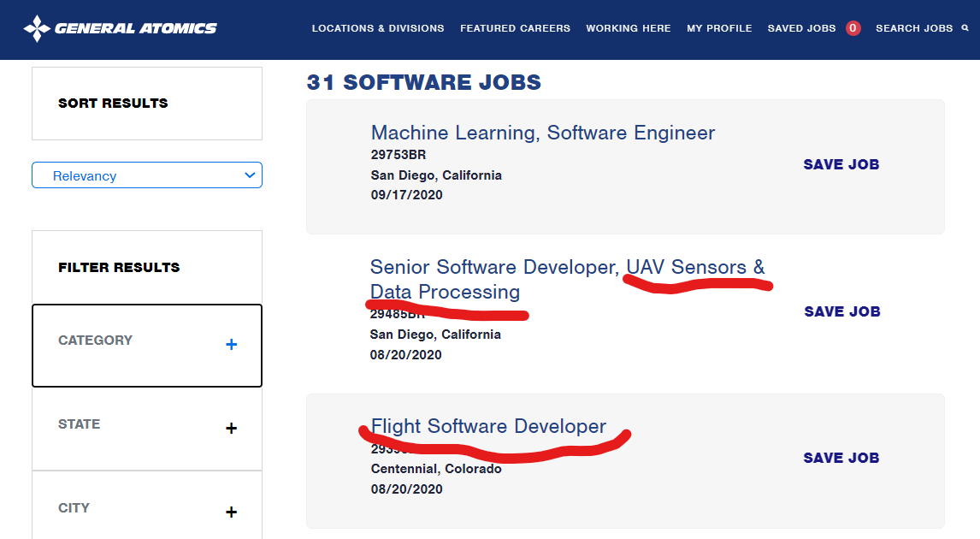Viewport: 980px width, 539px height.
Task: Click the Filter Results heading
Action: [x=119, y=268]
